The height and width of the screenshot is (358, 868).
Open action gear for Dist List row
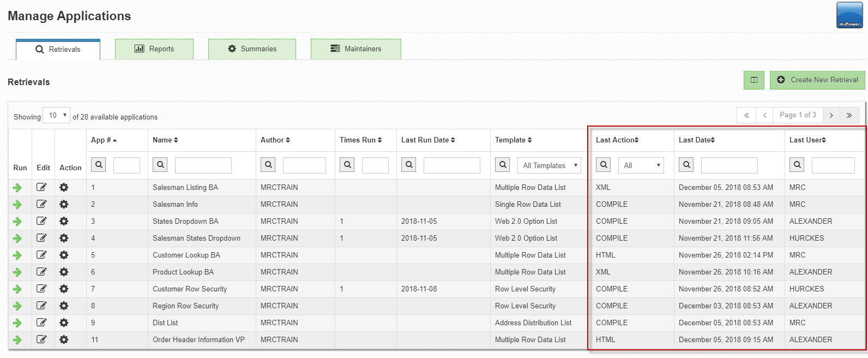pyautogui.click(x=64, y=323)
